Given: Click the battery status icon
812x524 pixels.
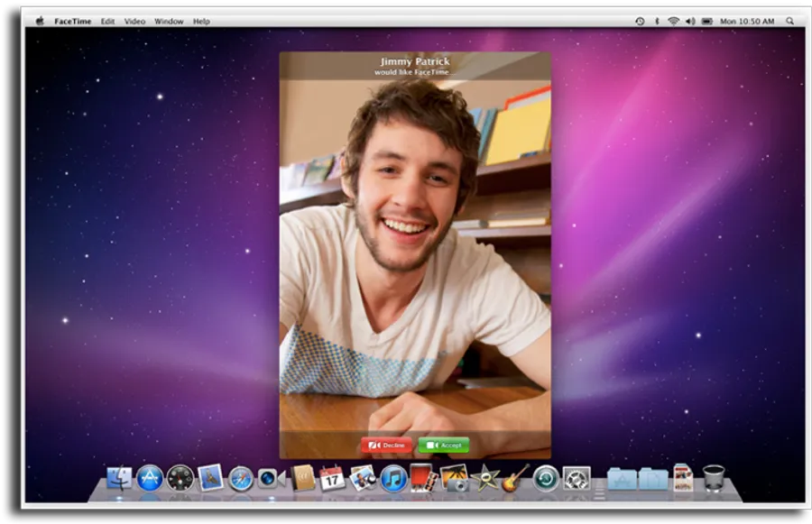Looking at the screenshot, I should pyautogui.click(x=706, y=22).
